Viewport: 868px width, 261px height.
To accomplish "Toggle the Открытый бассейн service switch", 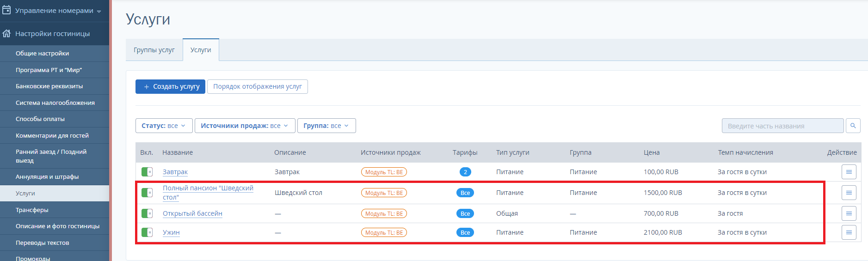I will (147, 213).
